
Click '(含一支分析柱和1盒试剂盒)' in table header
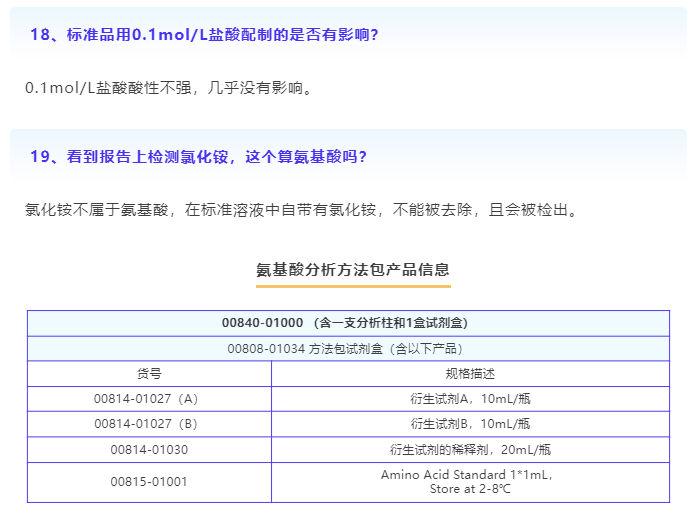click(390, 323)
